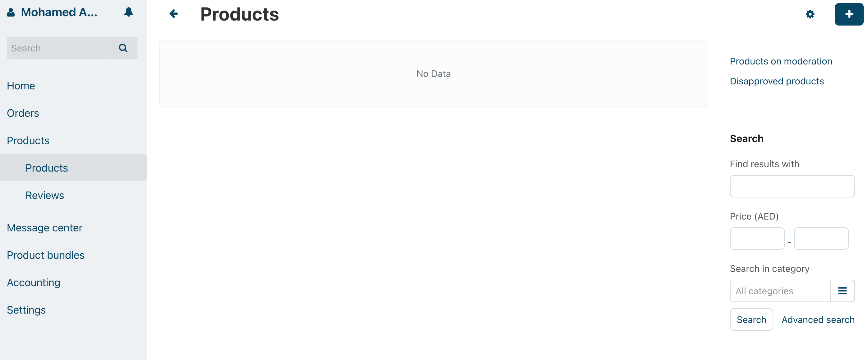868x360 pixels.
Task: Open the Orders page
Action: pos(23,113)
